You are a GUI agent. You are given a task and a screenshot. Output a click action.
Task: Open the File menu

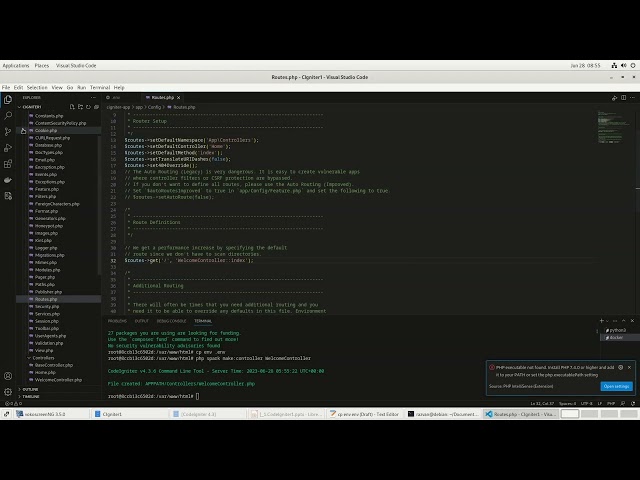point(6,87)
